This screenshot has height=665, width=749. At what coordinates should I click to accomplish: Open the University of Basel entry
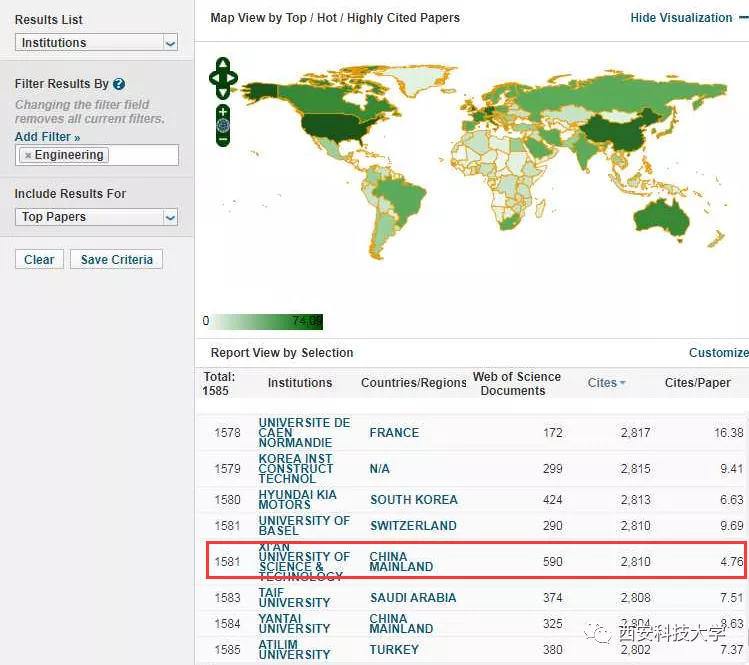tap(304, 526)
